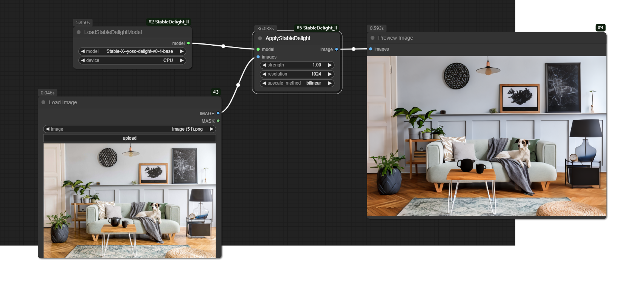Click the green model output port on LoadStableDelightModel

point(188,43)
